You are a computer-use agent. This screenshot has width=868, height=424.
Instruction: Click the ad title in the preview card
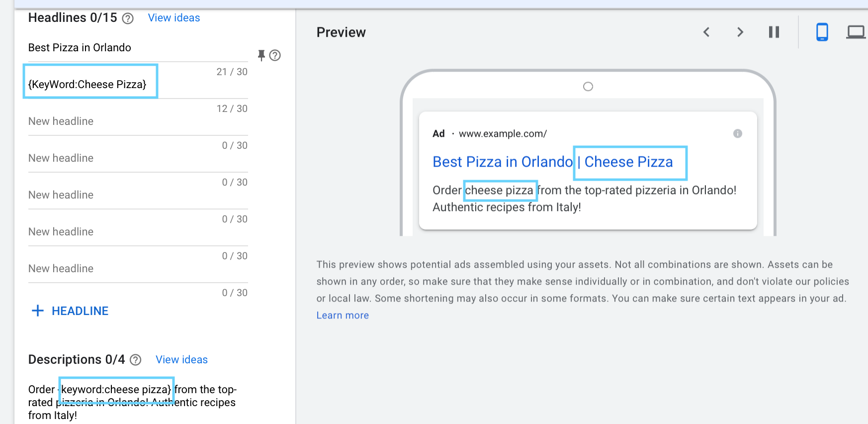point(552,162)
